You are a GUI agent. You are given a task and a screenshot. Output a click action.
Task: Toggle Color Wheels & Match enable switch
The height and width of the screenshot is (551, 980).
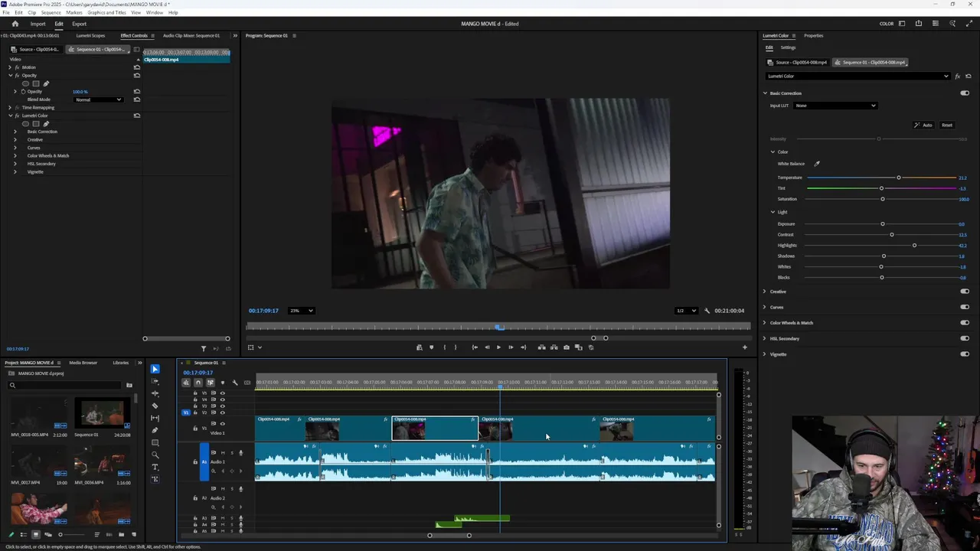coord(965,323)
